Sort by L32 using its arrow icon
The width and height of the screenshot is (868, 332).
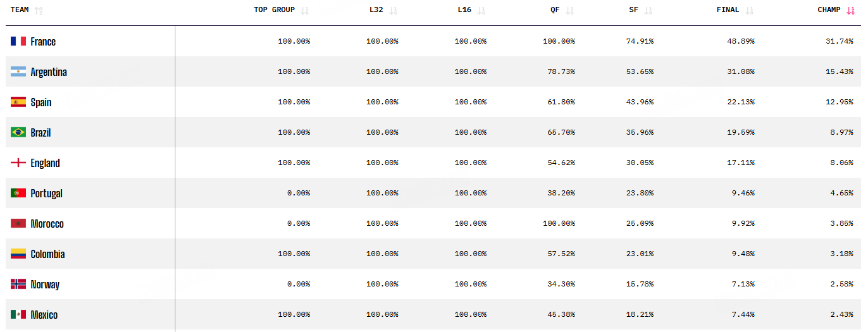point(394,11)
